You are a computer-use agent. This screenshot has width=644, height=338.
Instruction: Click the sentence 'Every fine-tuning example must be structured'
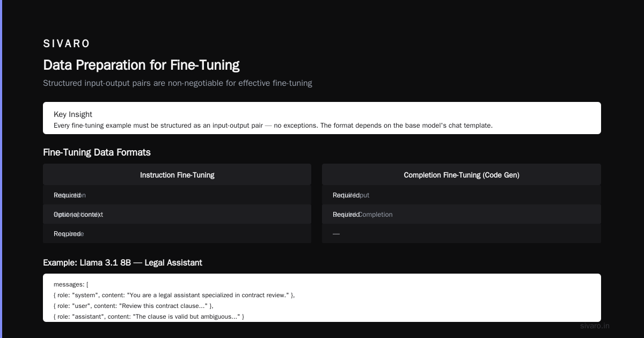coord(273,126)
